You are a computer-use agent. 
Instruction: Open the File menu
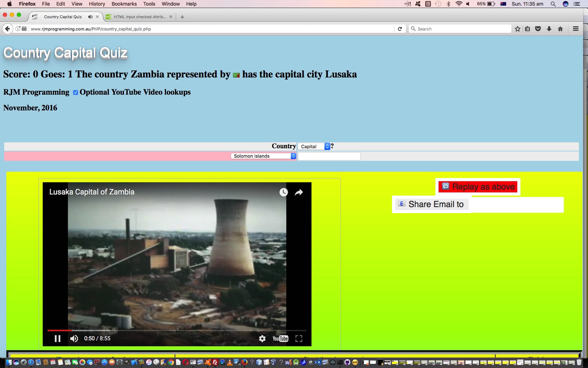click(46, 4)
